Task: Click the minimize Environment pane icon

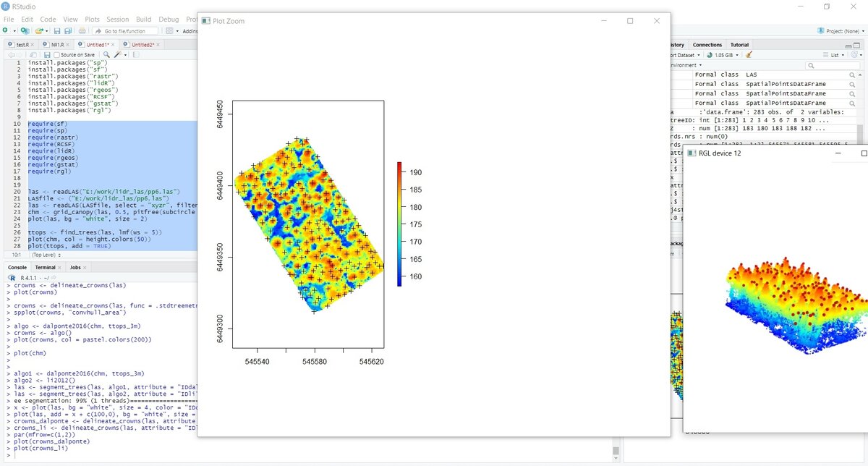Action: click(847, 45)
